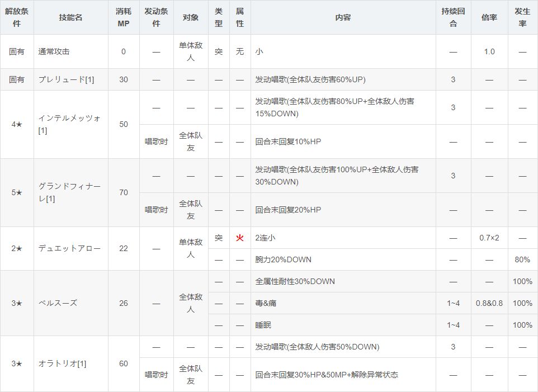Click 单体敌人 in the デュエットアロー row
The height and width of the screenshot is (392, 538).
point(191,248)
